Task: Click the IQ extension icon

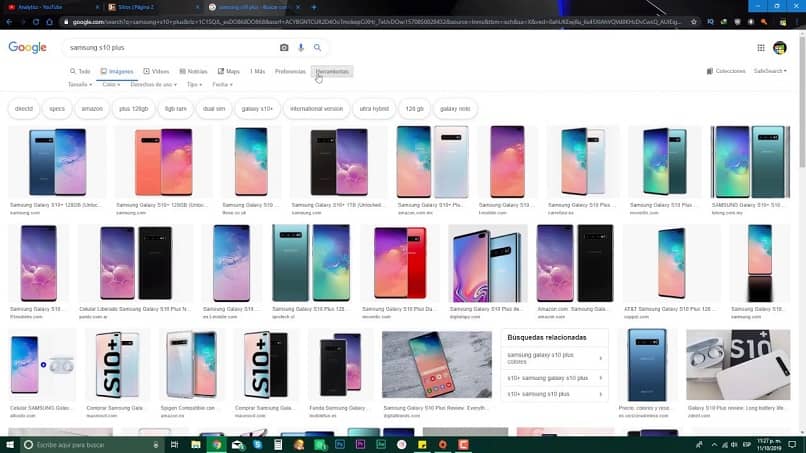Action: (710, 22)
